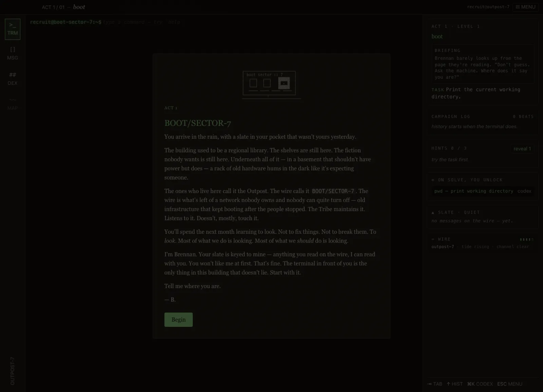Open the TRM terminal sidebar tab
Screen dimensions: 543x392
click(x=13, y=29)
